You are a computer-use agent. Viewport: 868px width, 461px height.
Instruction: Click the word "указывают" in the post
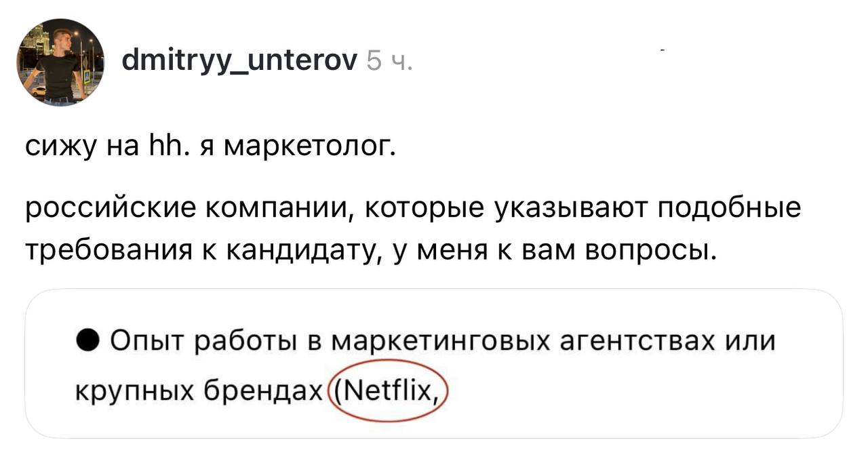tap(580, 209)
